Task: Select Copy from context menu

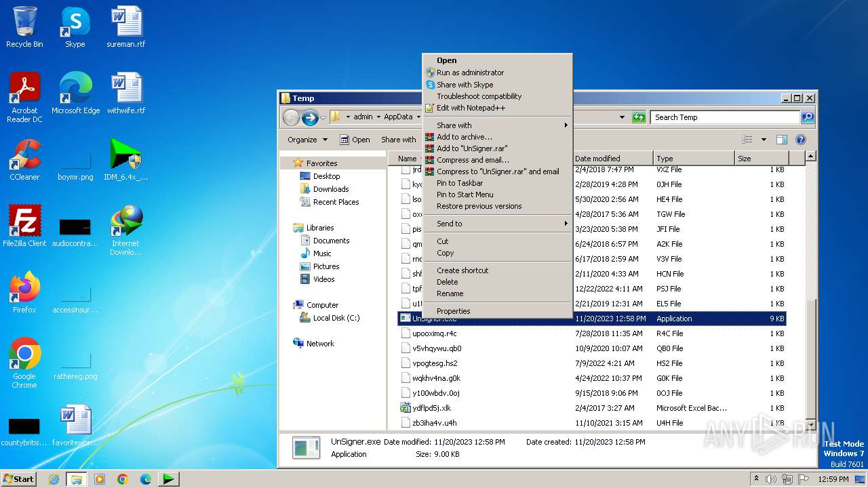Action: pyautogui.click(x=497, y=253)
